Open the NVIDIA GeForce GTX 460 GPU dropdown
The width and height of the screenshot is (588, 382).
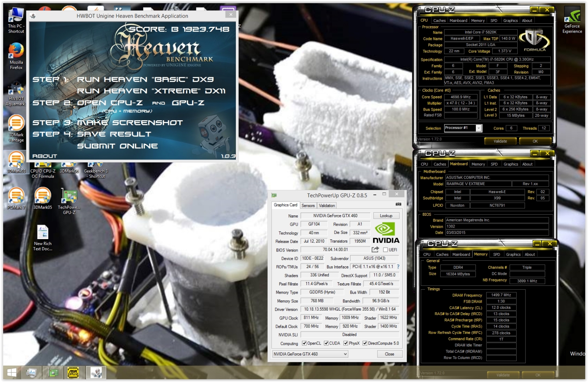pos(310,354)
